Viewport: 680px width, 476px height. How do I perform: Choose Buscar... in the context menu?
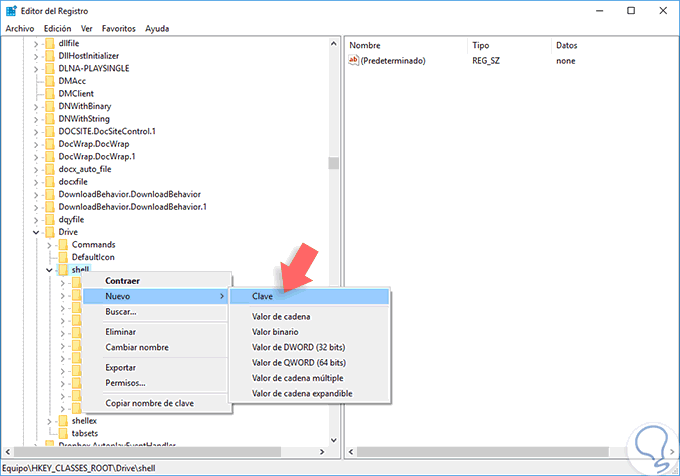tap(156, 312)
